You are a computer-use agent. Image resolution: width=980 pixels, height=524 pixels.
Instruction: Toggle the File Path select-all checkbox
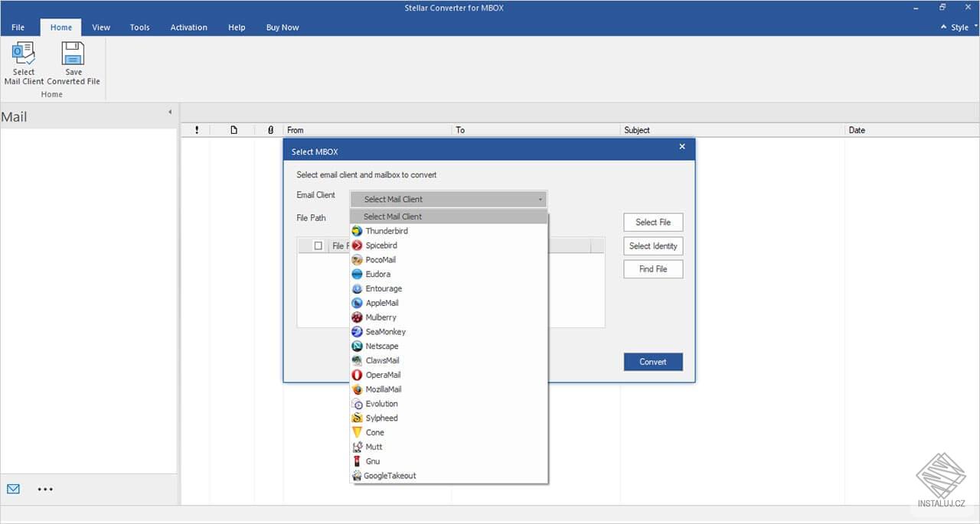point(318,246)
